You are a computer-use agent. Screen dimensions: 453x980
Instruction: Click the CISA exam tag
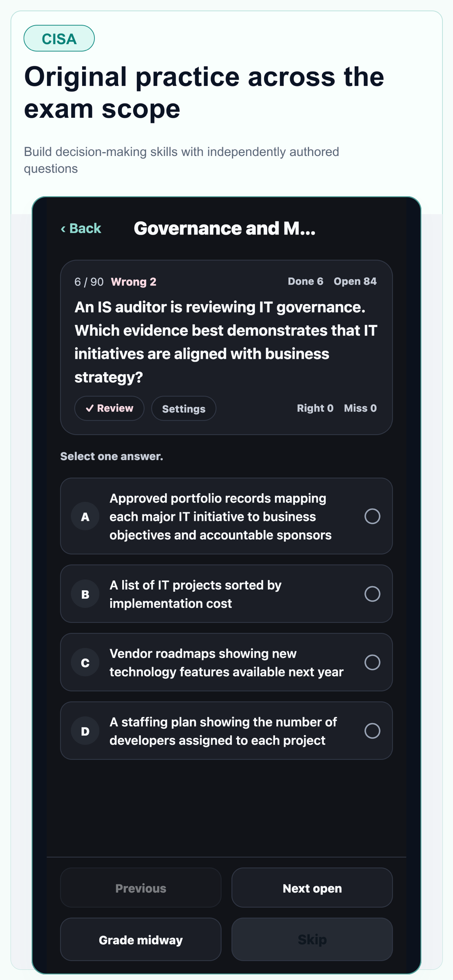[x=59, y=38]
